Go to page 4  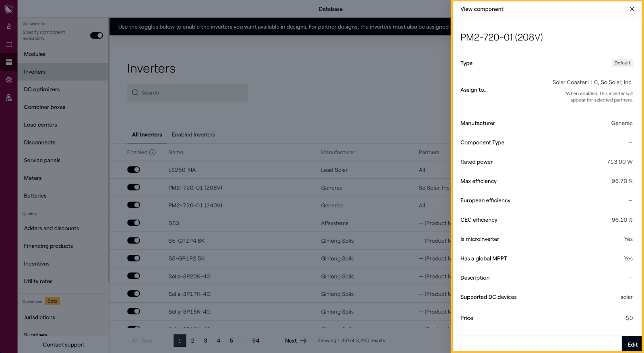click(219, 341)
